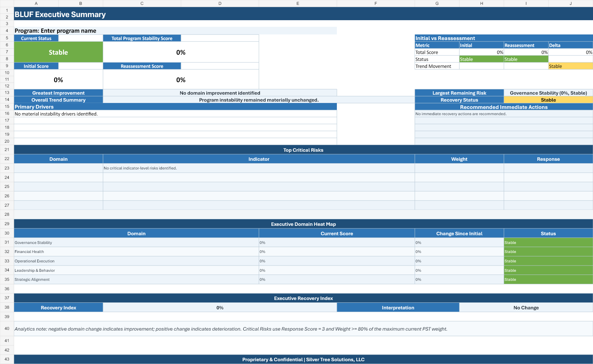Select column header C
Screen dimensions: 593x364
tap(142, 3)
